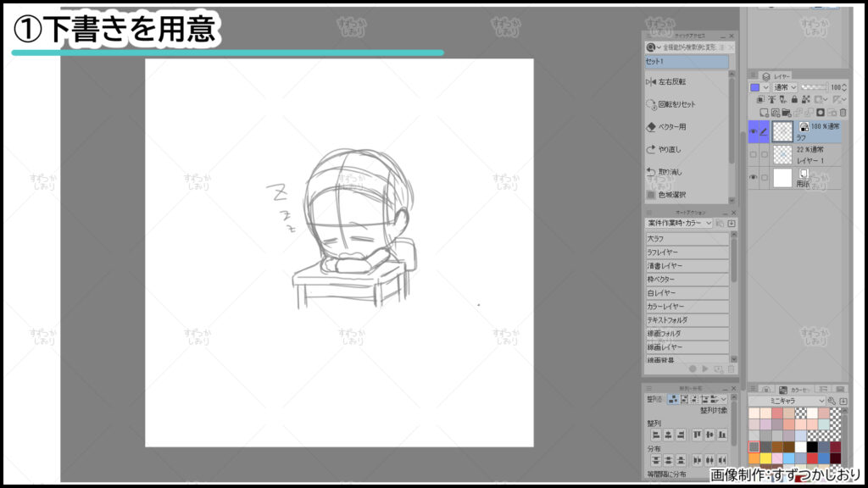Screen dimensions: 868x488
Task: Toggle the edit box on 用紙 layer
Action: tap(764, 178)
